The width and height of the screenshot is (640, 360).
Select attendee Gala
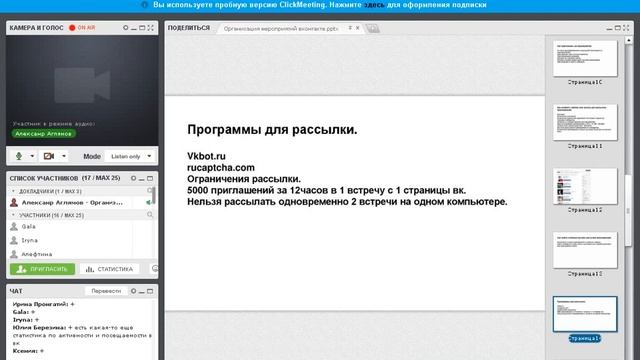pyautogui.click(x=29, y=227)
